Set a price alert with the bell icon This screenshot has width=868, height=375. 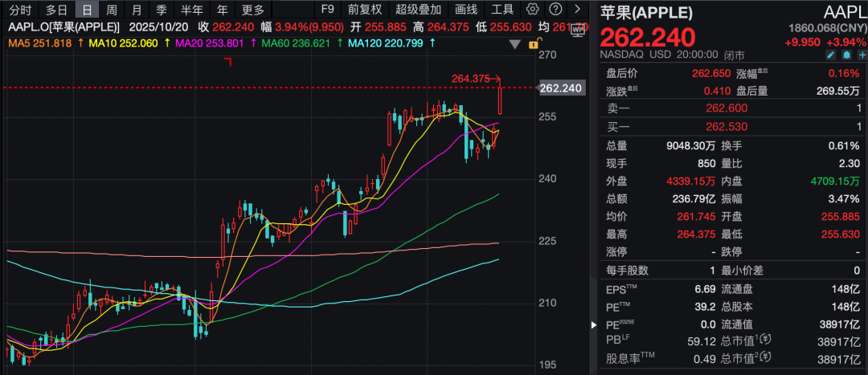pos(846,55)
